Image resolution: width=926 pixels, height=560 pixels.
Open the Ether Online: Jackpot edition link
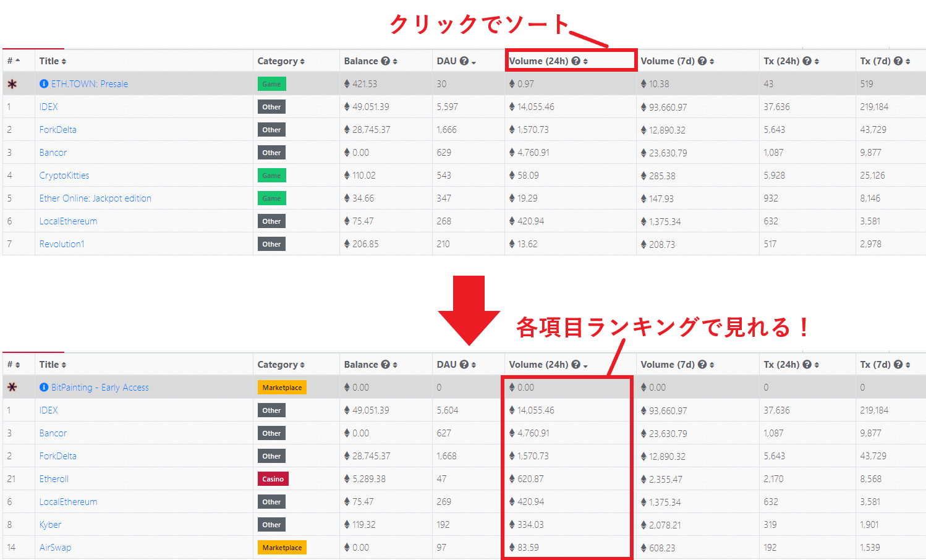(x=95, y=198)
